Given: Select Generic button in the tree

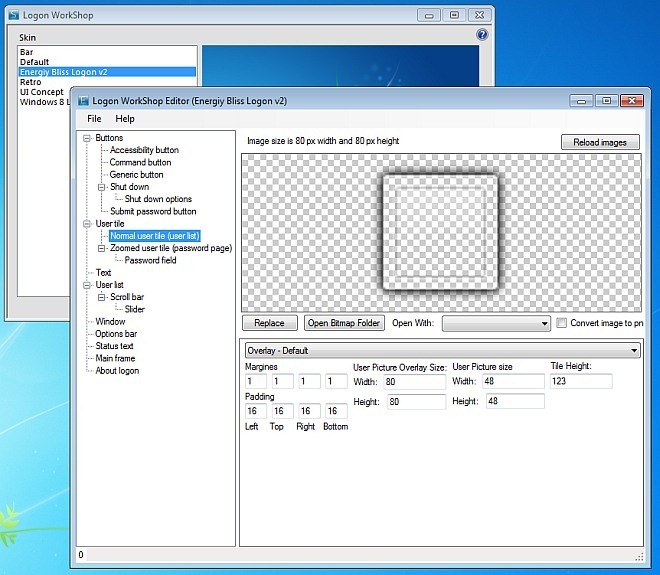Looking at the screenshot, I should point(136,174).
